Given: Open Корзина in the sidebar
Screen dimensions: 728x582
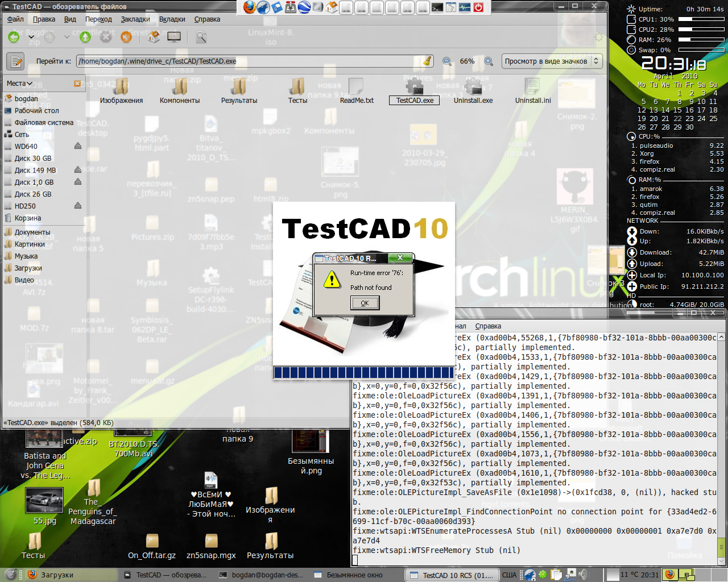Looking at the screenshot, I should 28,218.
